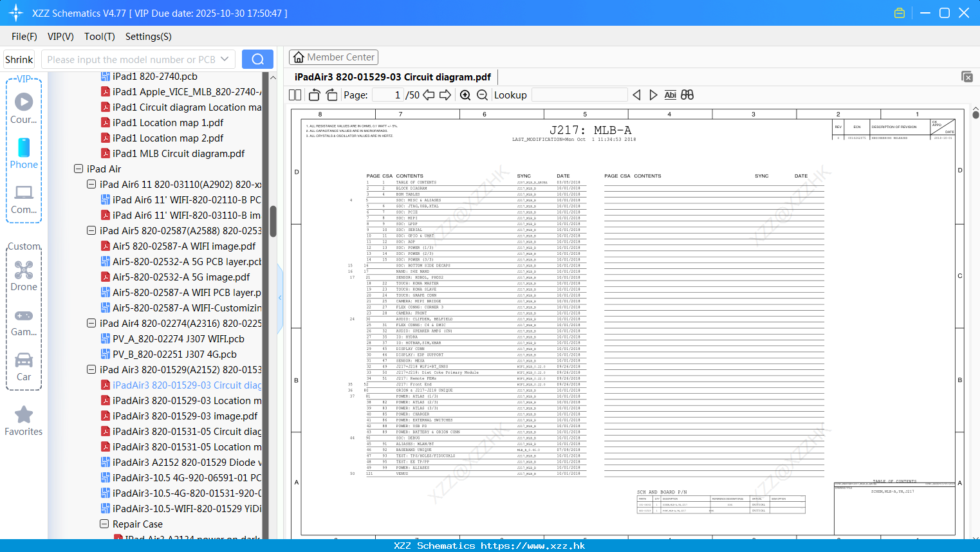Open Favorites star
Screen dimensions: 980x552
pyautogui.click(x=24, y=421)
